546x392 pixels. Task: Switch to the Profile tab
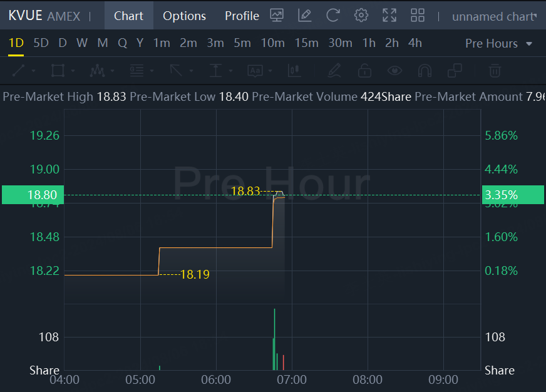point(242,16)
